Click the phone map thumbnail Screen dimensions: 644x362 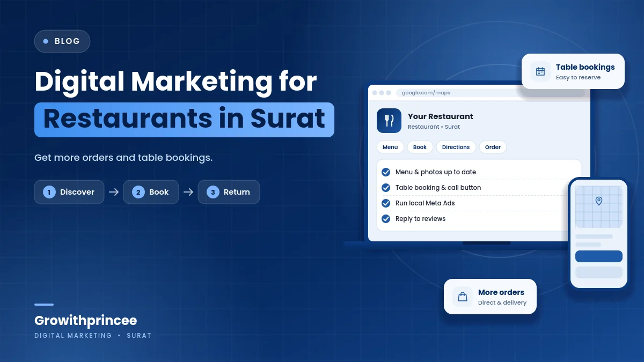(x=599, y=207)
